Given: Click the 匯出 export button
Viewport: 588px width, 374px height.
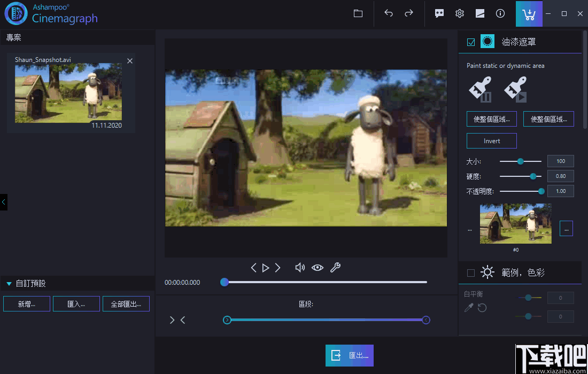Looking at the screenshot, I should (x=350, y=355).
